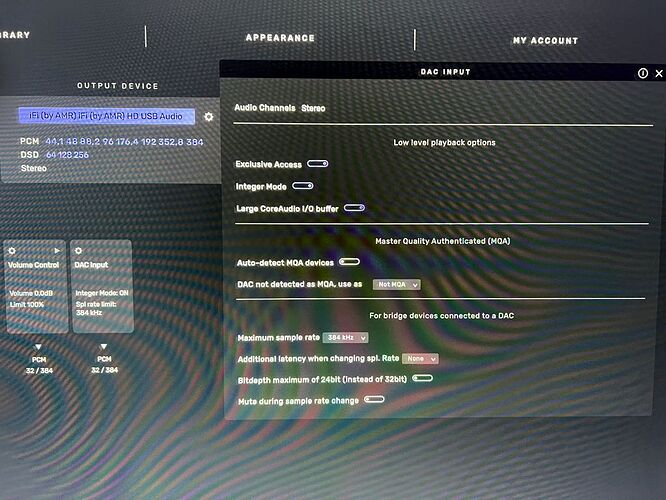This screenshot has height=500, width=666.
Task: Toggle Integer Mode switch
Action: click(x=303, y=186)
